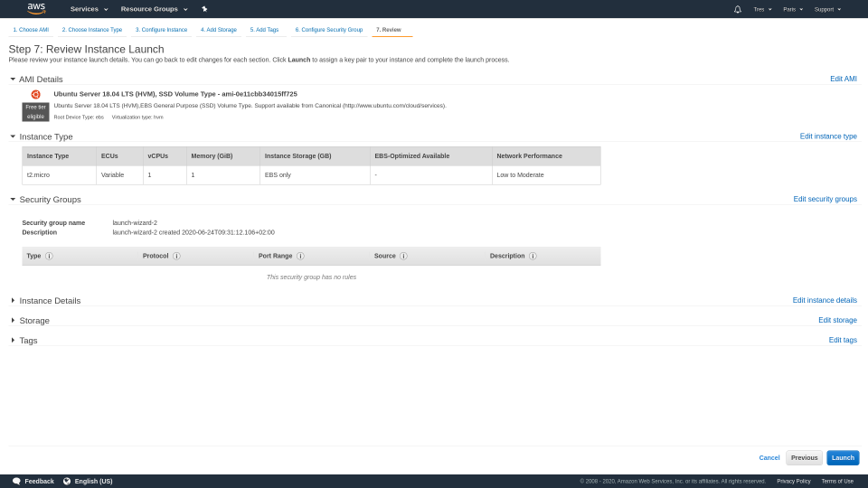
Task: Click the Edit AMI link
Action: [843, 80]
